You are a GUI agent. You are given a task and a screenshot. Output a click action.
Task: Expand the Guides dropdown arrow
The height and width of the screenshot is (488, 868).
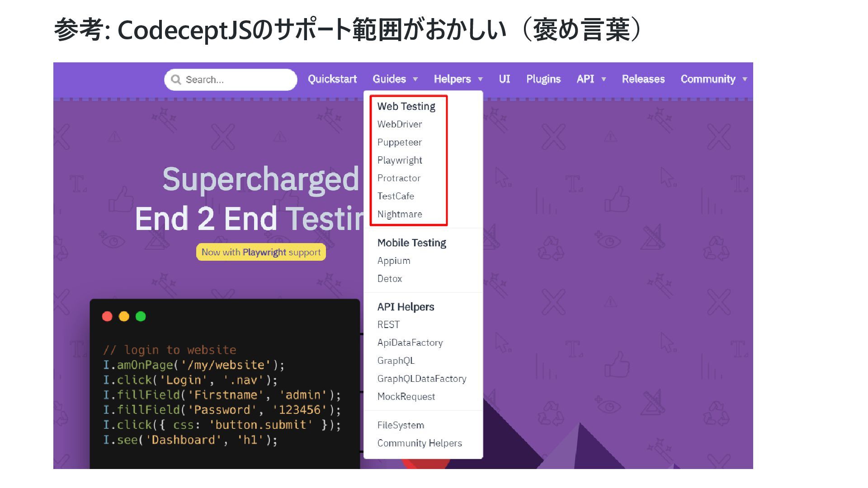coord(415,80)
